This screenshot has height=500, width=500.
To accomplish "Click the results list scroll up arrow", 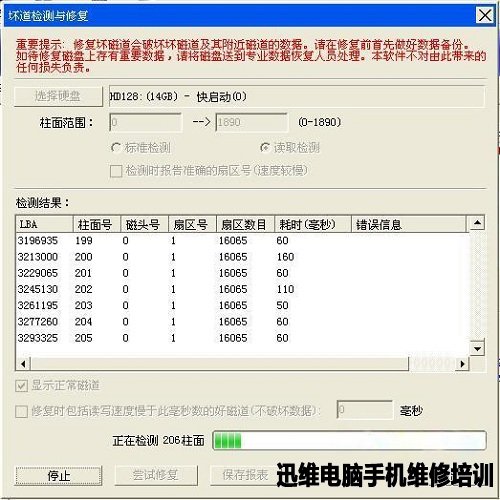I will pyautogui.click(x=477, y=223).
